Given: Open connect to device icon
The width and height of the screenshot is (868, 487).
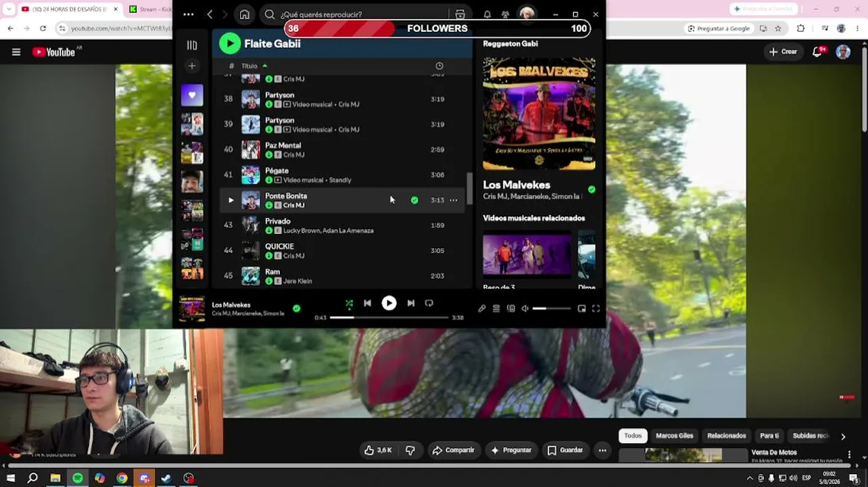Looking at the screenshot, I should [x=511, y=308].
